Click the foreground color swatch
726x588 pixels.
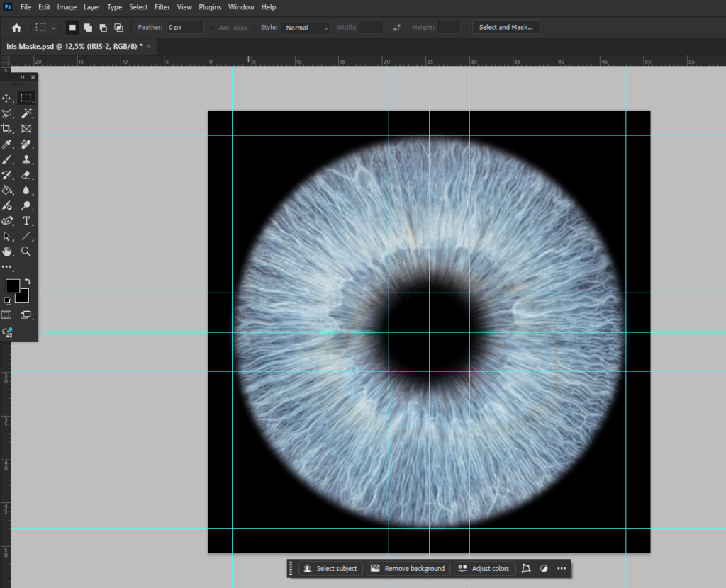11,285
